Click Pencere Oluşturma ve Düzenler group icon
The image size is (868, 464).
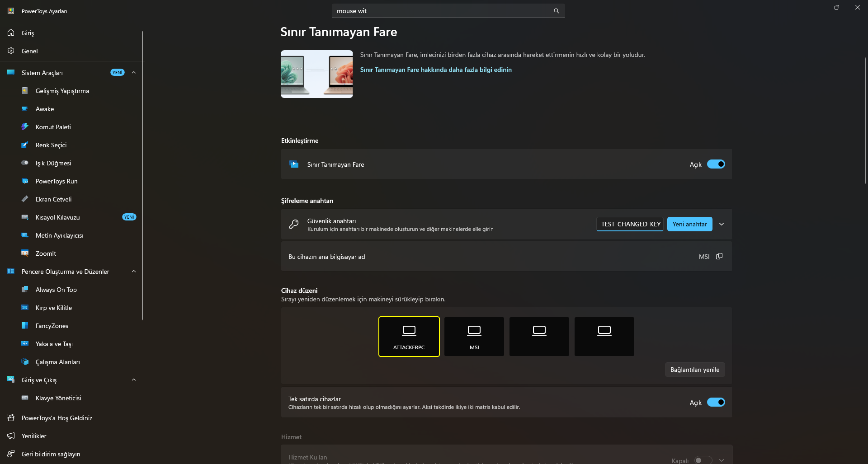[x=11, y=271]
